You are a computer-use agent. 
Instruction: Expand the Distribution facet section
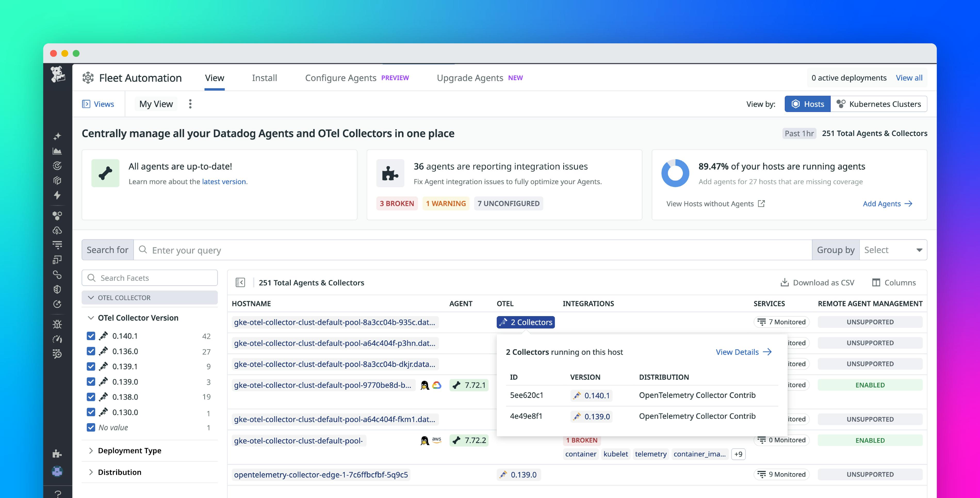[x=91, y=472]
